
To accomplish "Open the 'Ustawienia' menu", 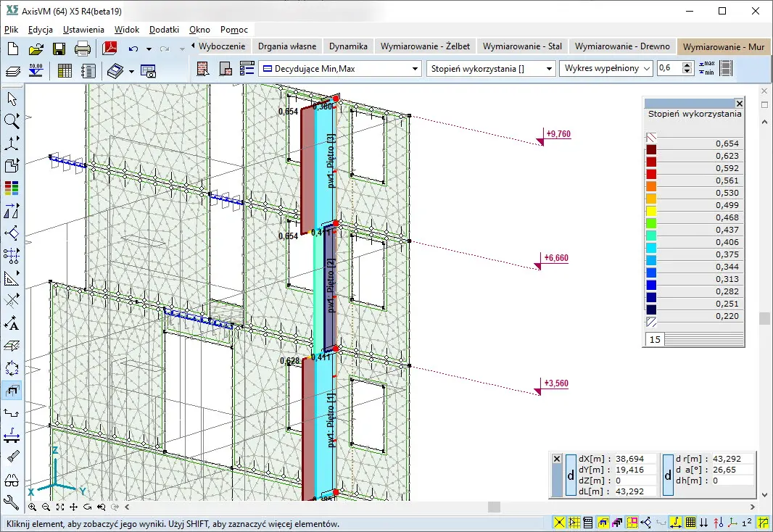I will (x=83, y=30).
